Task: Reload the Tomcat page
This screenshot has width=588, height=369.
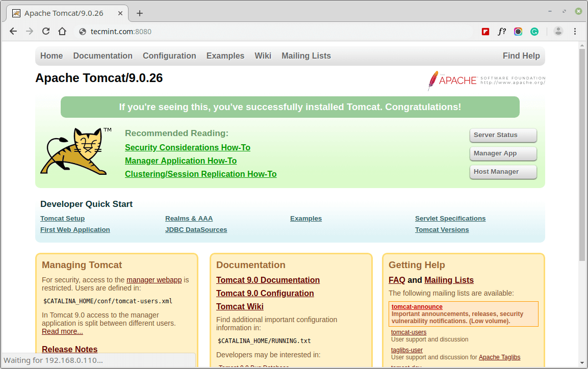Action: (46, 32)
